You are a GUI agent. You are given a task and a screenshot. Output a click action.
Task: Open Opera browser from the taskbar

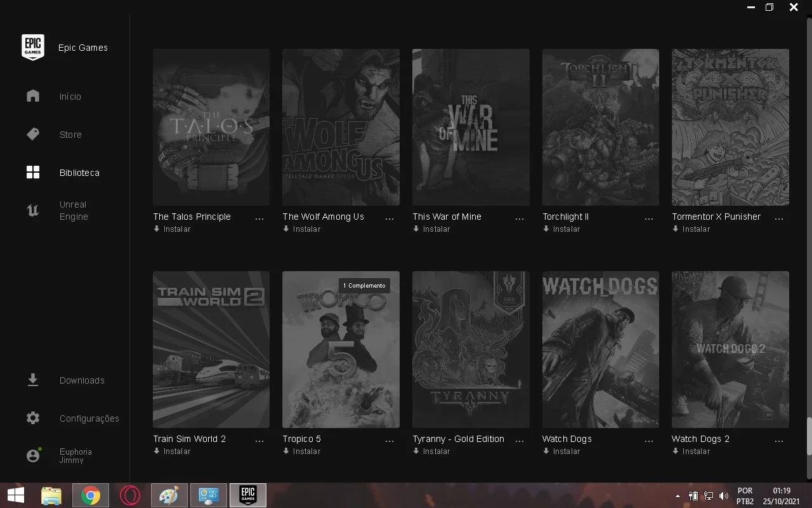pos(130,495)
